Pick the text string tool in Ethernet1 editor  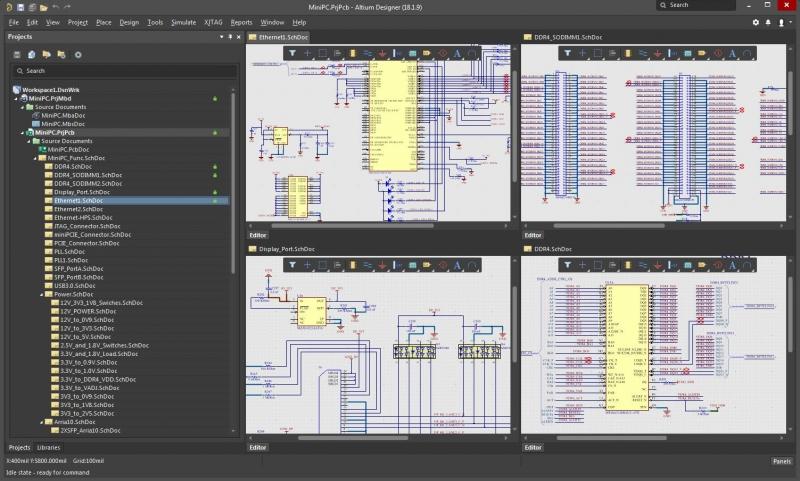click(457, 53)
